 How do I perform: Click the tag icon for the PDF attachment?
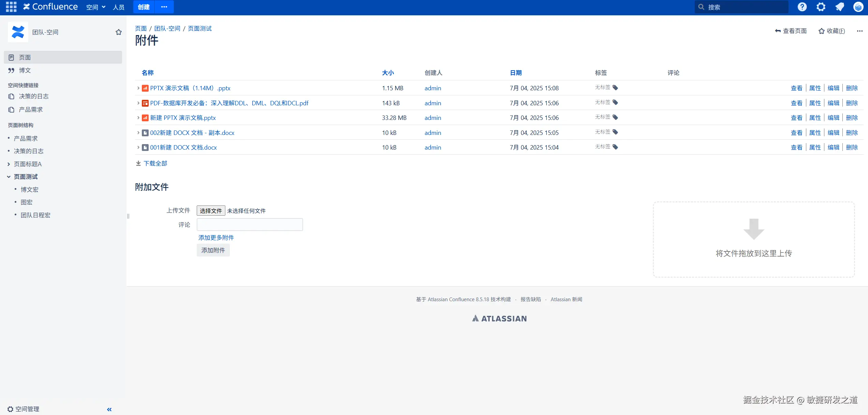615,103
